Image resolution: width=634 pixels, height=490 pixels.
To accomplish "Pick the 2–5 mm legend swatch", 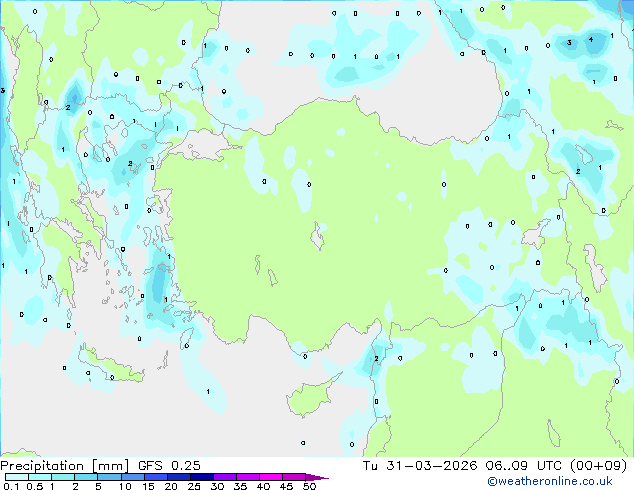I will (x=86, y=477).
